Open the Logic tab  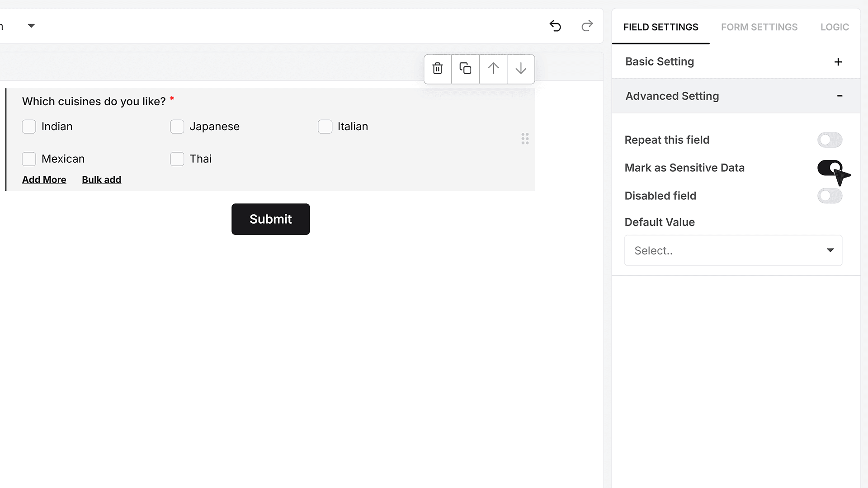click(835, 27)
